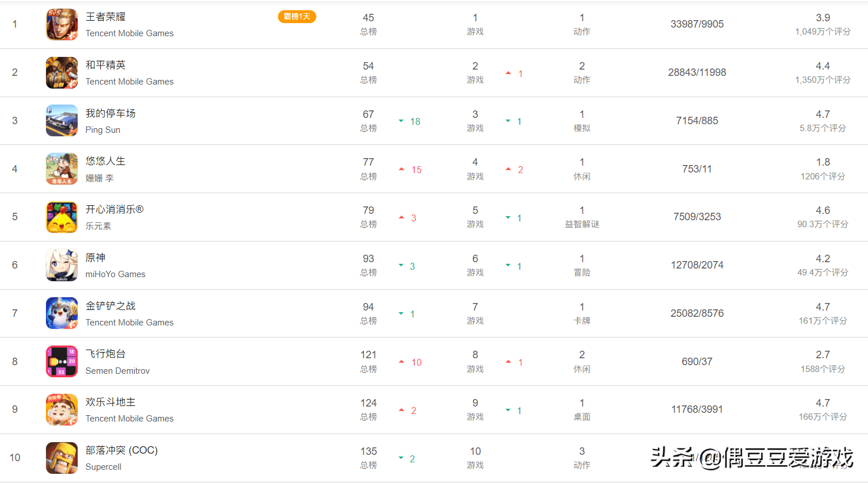The image size is (868, 483).
Task: Select developer Ping Sun
Action: point(103,130)
